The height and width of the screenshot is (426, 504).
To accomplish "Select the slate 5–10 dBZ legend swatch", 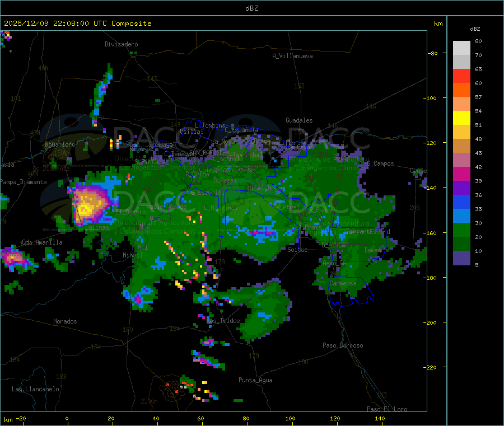I will coord(461,258).
